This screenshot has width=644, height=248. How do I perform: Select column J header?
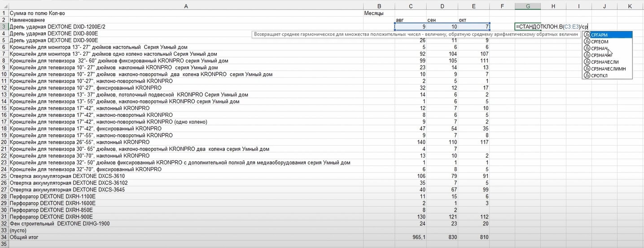coord(605,6)
